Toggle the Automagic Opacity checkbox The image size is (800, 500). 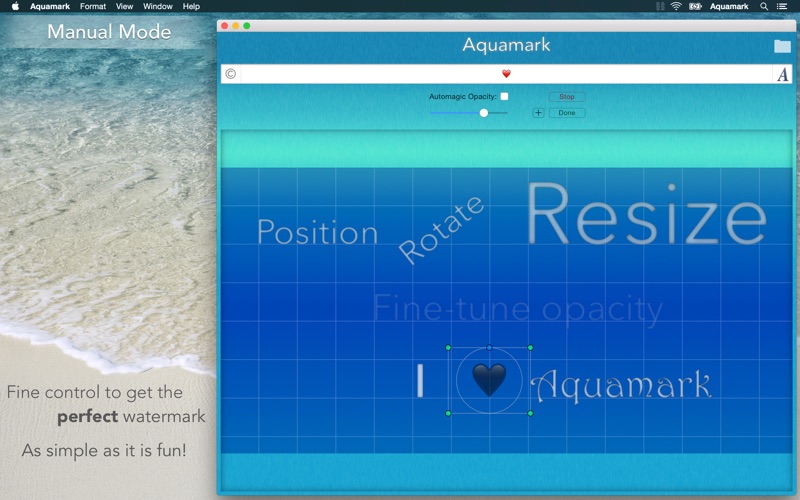tap(504, 96)
